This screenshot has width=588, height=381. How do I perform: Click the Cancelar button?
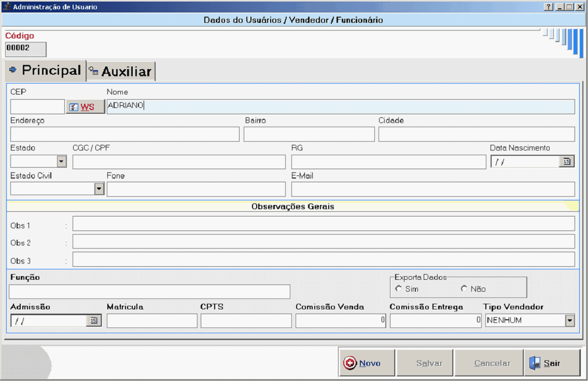pos(492,363)
